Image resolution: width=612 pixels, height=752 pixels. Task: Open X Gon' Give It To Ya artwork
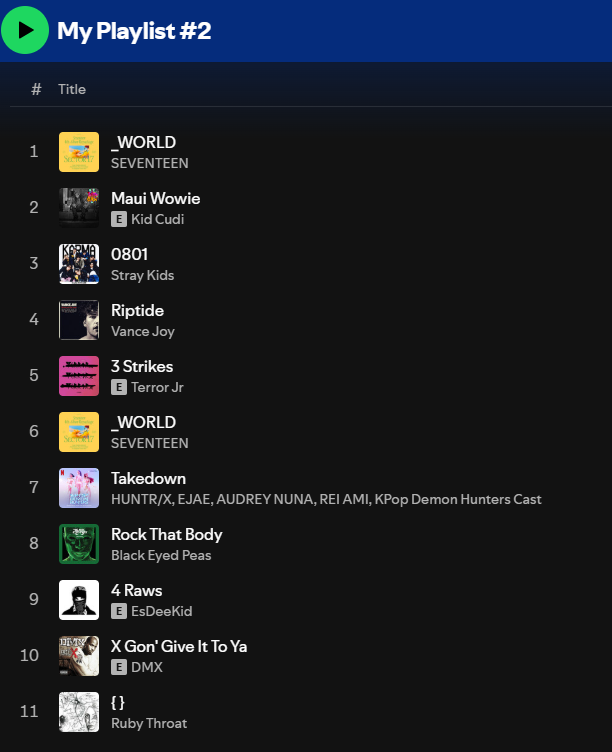(x=79, y=656)
